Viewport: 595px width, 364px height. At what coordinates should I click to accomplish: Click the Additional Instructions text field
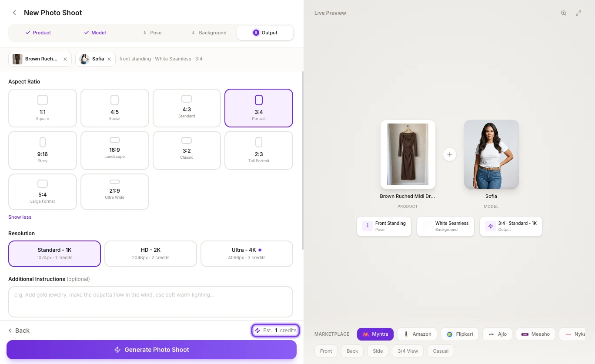[x=150, y=302]
